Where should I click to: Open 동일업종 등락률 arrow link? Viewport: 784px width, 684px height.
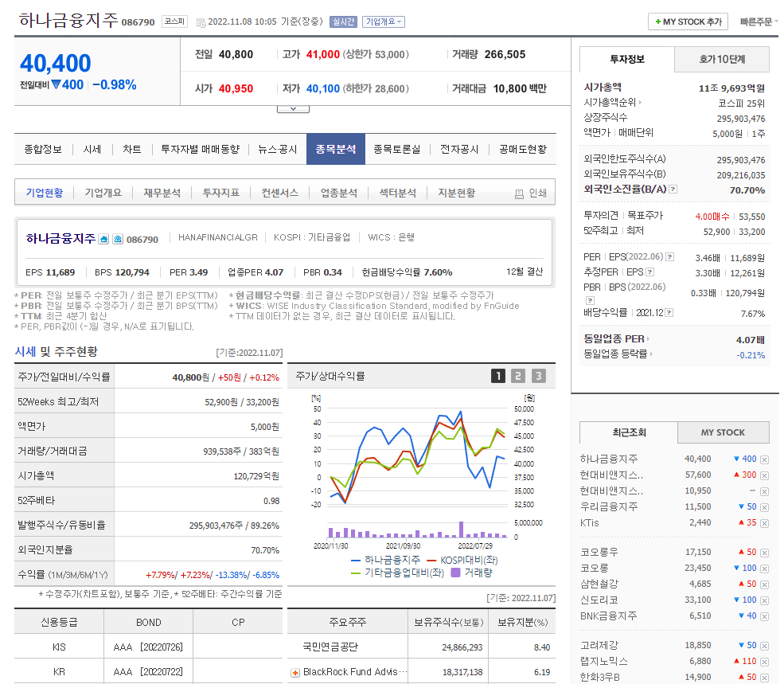pyautogui.click(x=618, y=354)
